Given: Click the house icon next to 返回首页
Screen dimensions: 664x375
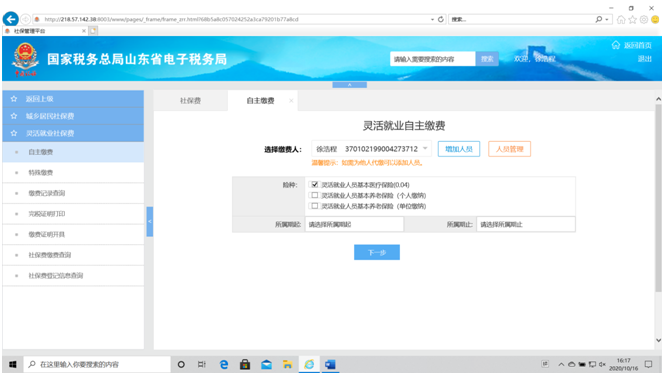Looking at the screenshot, I should (x=616, y=45).
